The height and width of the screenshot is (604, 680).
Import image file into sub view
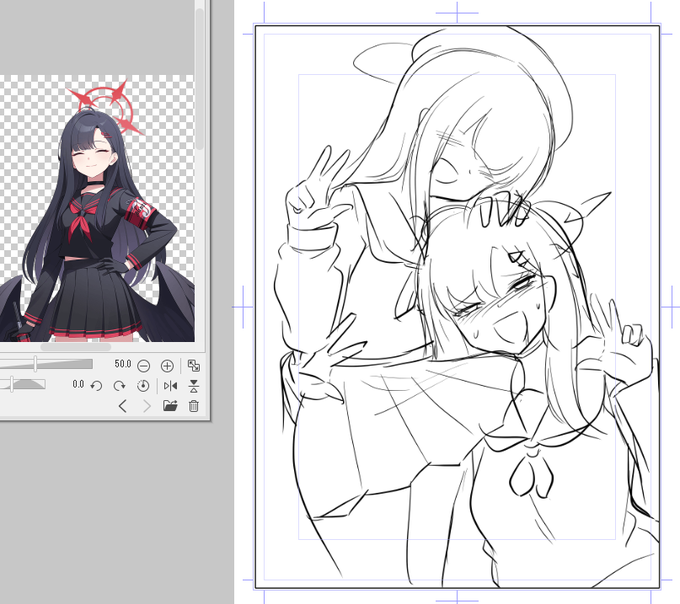170,406
